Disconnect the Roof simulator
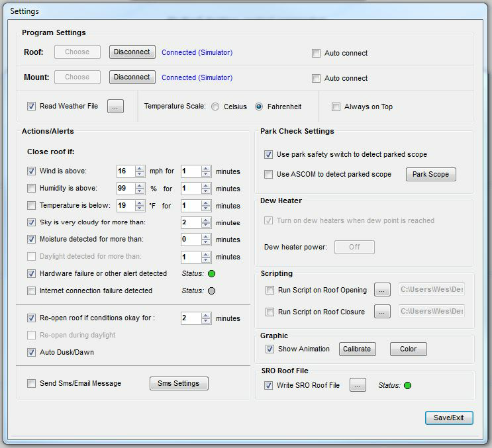 coord(132,52)
